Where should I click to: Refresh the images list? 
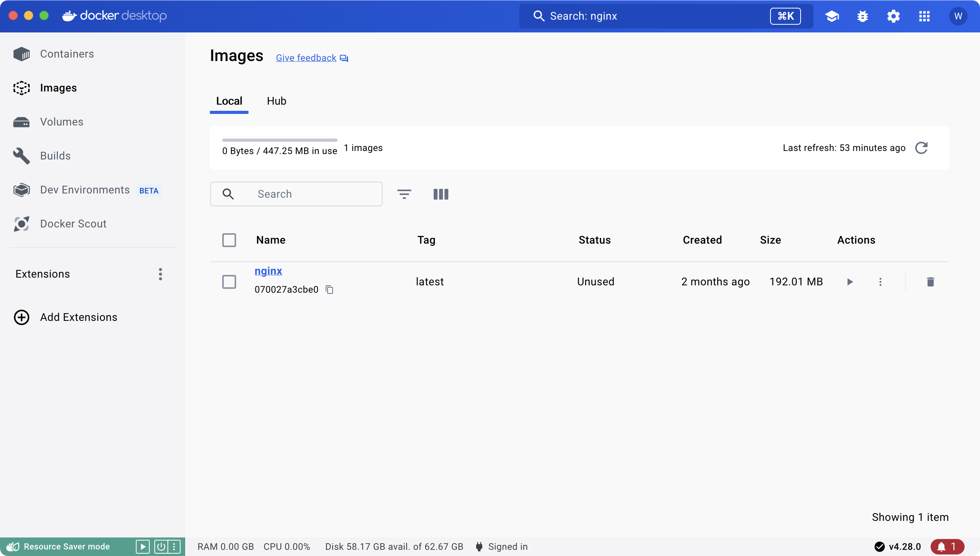click(x=921, y=148)
